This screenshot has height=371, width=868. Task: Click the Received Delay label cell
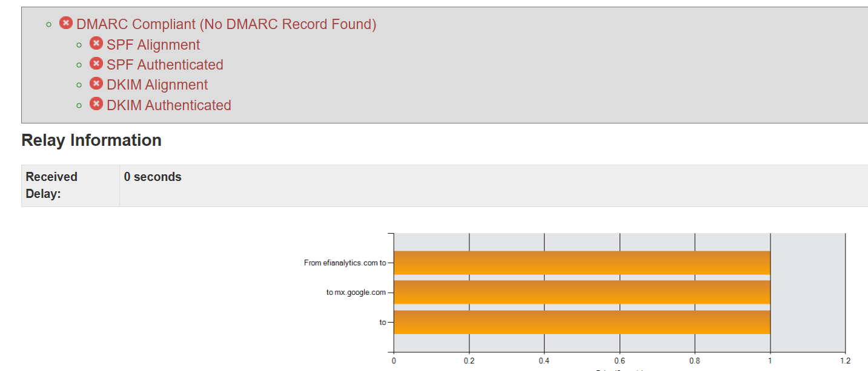pos(70,186)
